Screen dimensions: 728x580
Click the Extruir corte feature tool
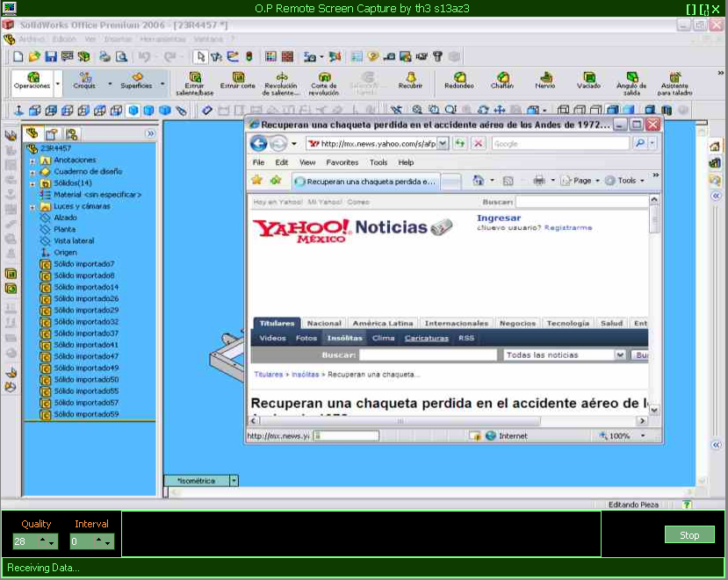(238, 81)
